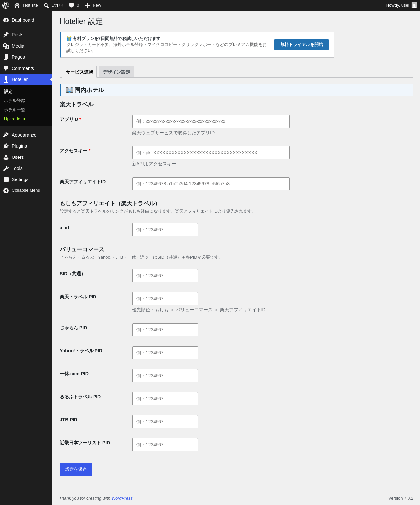Click the Hotelier building icon
The width and height of the screenshot is (420, 505).
pyautogui.click(x=6, y=79)
